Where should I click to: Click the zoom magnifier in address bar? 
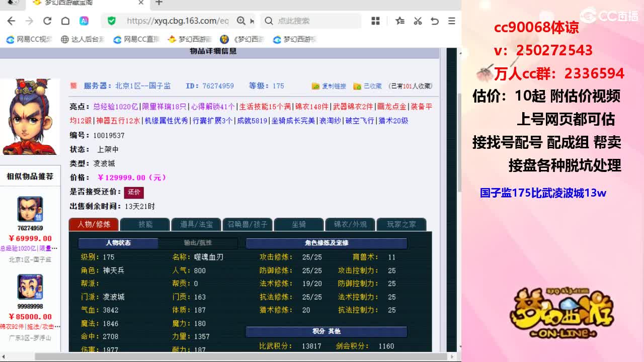click(241, 21)
